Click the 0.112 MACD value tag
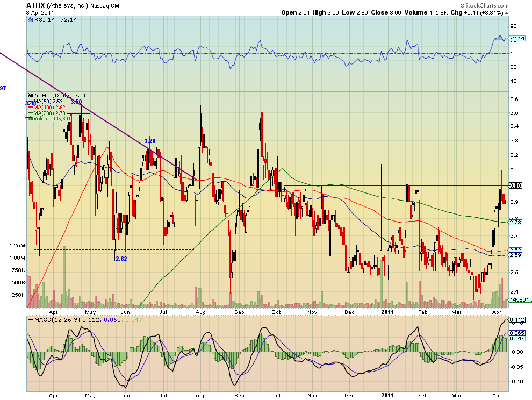 [517, 319]
